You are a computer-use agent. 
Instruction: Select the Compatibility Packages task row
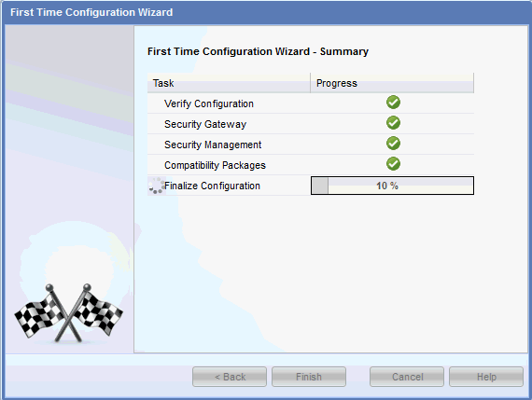(311, 165)
